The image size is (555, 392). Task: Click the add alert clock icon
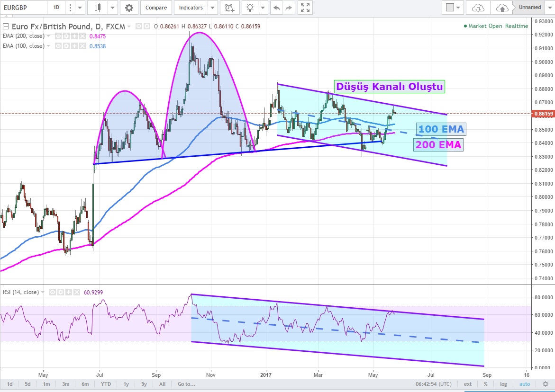(x=229, y=8)
